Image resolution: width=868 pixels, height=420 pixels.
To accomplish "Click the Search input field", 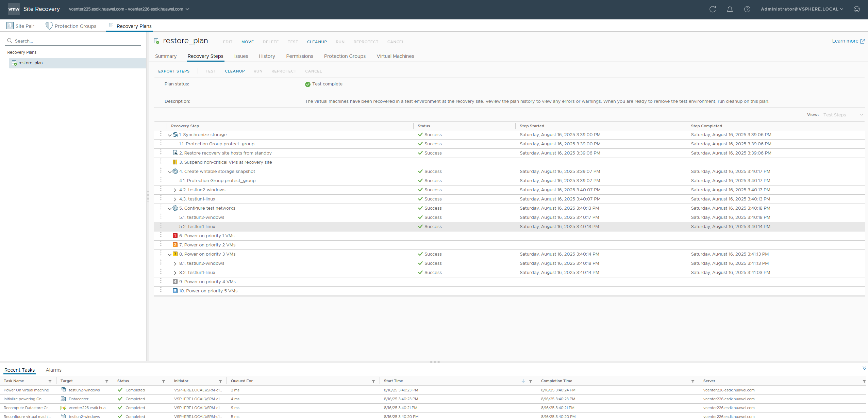I will 73,41.
